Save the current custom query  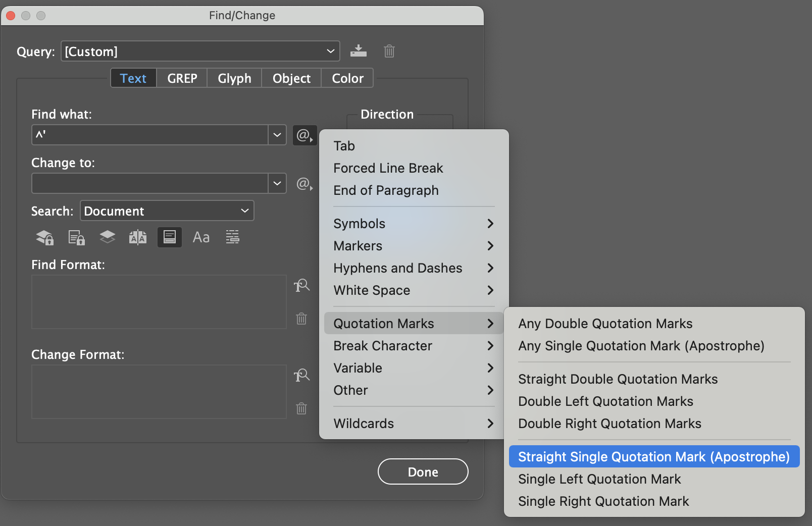point(359,51)
